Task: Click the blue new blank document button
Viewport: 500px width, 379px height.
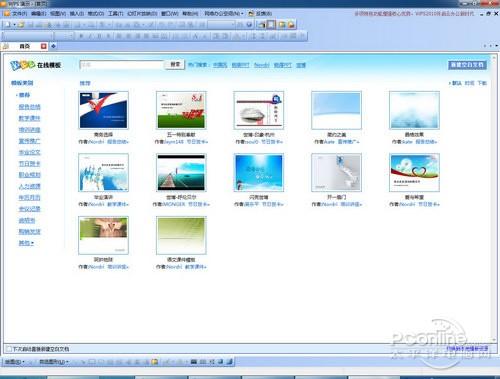Action: 467,65
